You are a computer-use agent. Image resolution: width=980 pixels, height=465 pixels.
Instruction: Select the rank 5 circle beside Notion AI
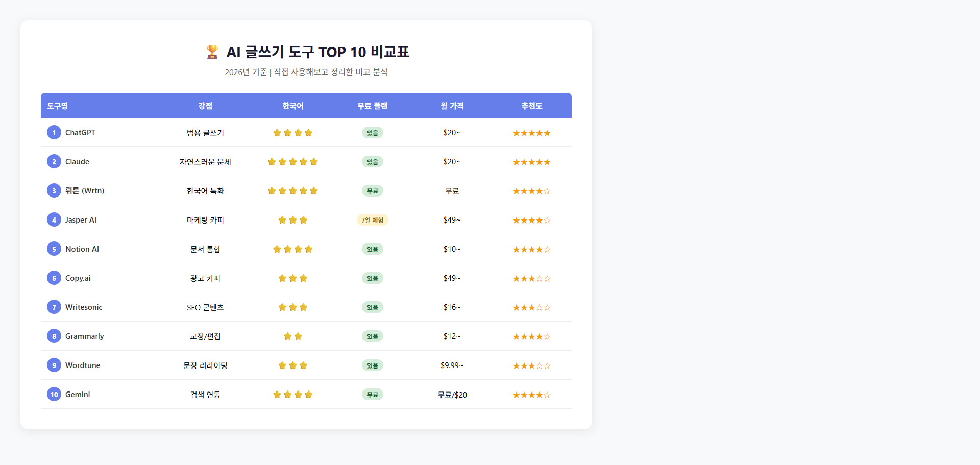pos(54,249)
